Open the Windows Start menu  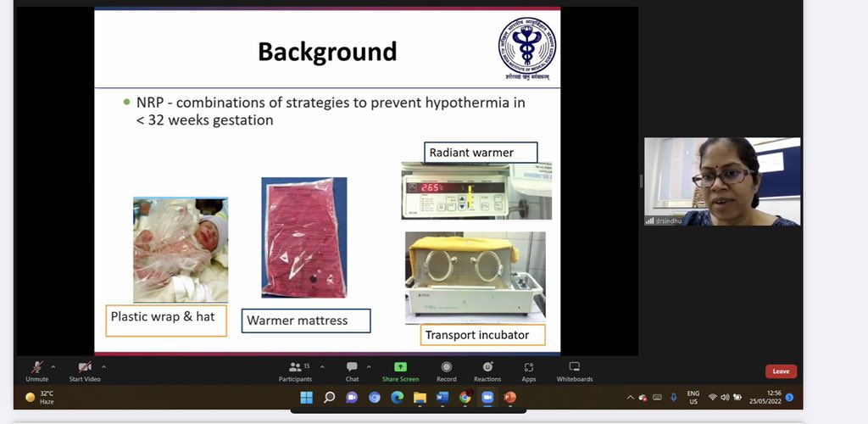coord(306,397)
